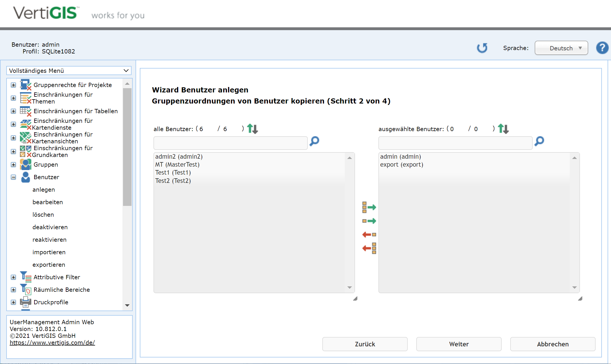Viewport: 611px width, 364px height.
Task: Select Test1 (Test1) in user list
Action: [173, 173]
